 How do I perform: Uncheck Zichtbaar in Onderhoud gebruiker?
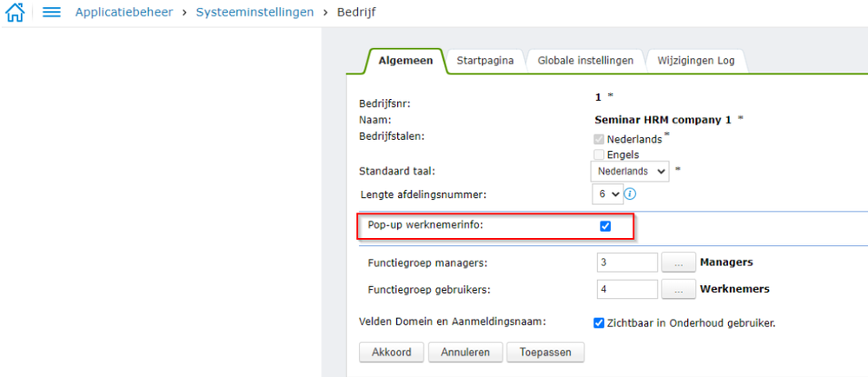[599, 323]
